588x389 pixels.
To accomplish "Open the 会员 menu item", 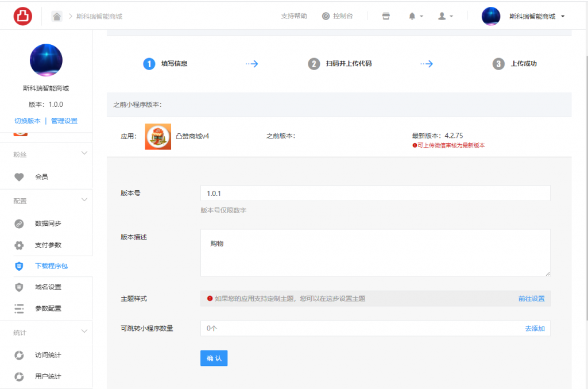I will click(x=41, y=176).
